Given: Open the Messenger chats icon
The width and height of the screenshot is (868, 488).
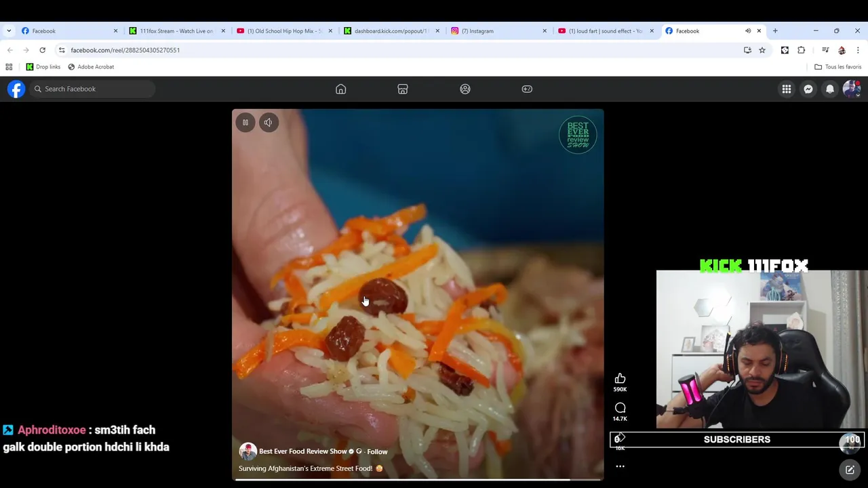Looking at the screenshot, I should click(808, 89).
